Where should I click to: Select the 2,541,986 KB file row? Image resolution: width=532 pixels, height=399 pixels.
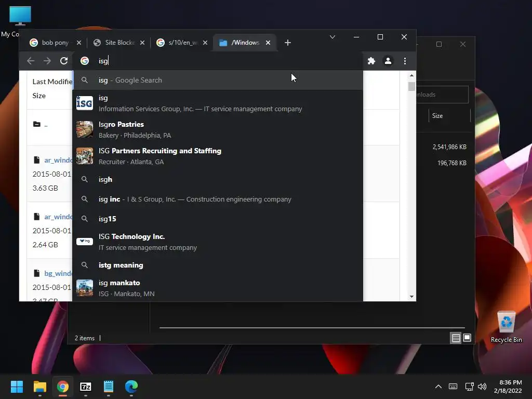click(449, 147)
